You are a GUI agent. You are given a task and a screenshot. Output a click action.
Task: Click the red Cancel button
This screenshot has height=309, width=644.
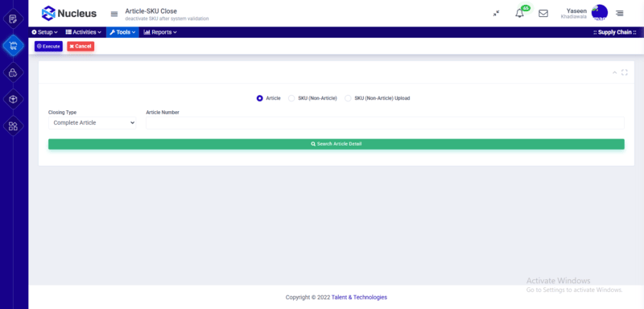click(80, 47)
